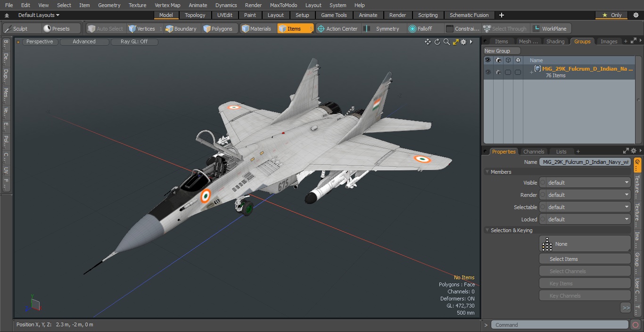644x332 pixels.
Task: Add a new tab to the Properties panel
Action: point(578,152)
